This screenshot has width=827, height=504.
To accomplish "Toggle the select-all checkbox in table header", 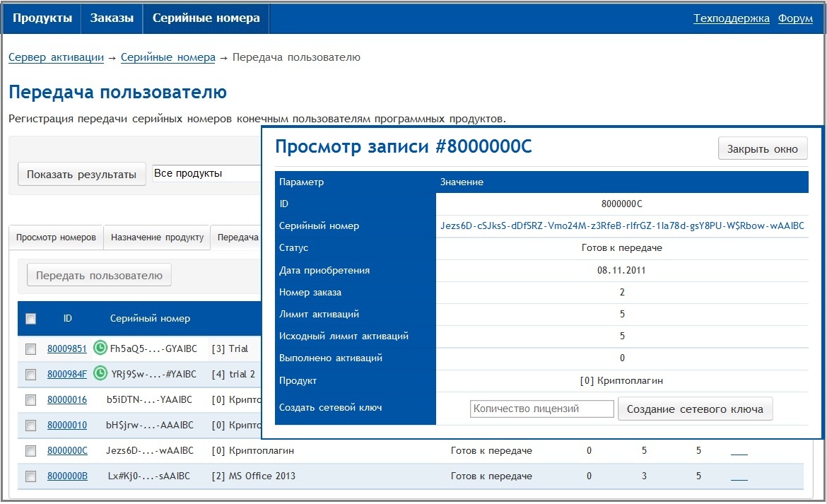I will (x=30, y=319).
